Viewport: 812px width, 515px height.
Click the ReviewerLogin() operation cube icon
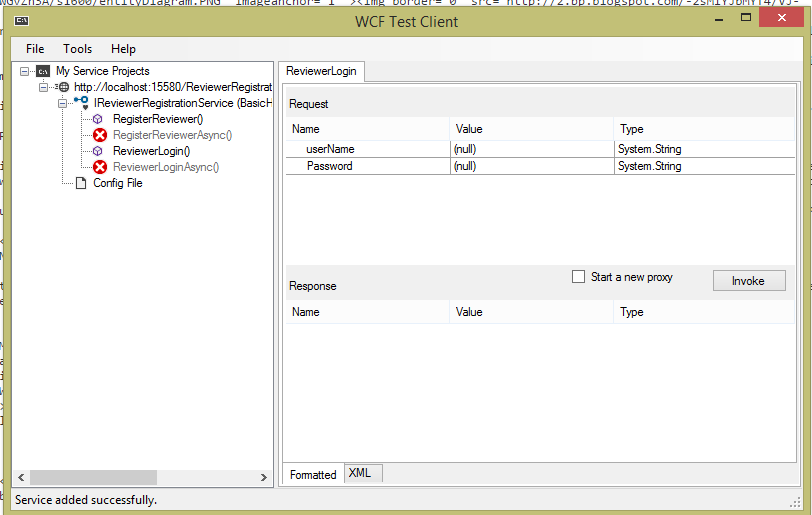[98, 151]
